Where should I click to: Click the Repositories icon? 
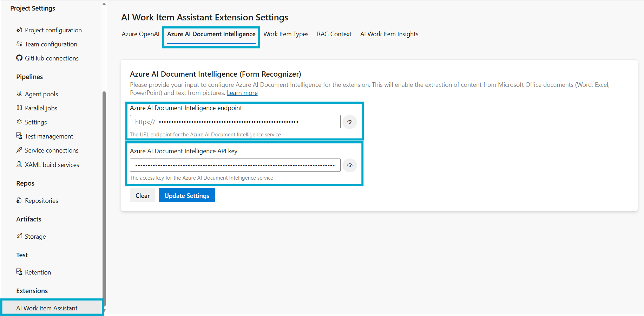point(19,200)
